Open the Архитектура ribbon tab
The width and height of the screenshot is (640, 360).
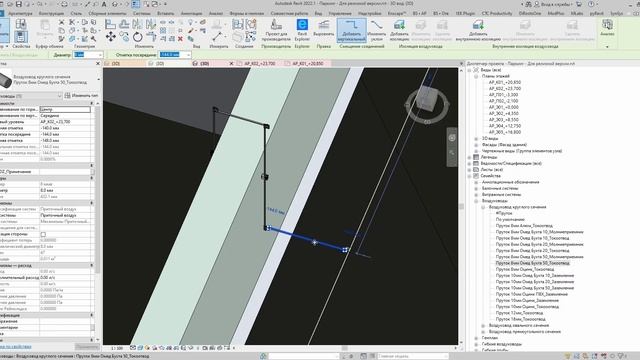click(20, 13)
